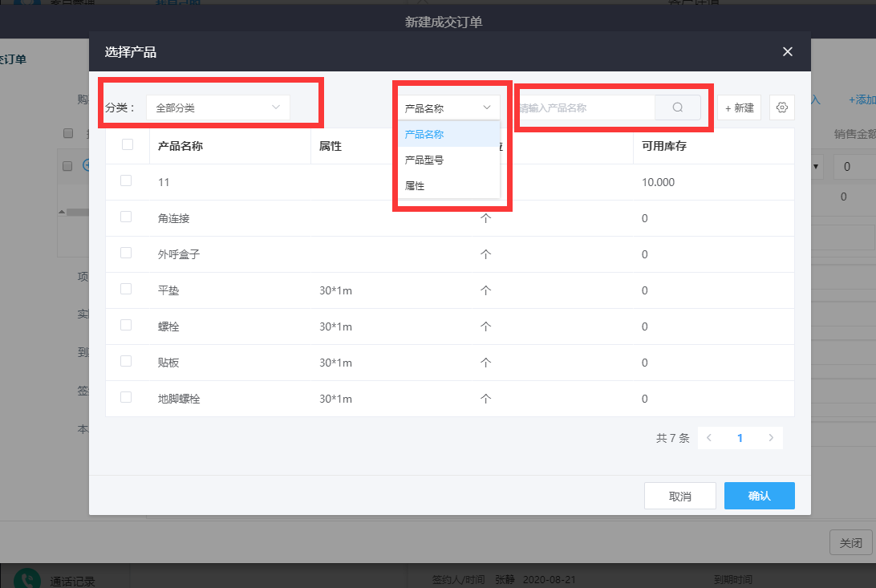Select page 1 in pagination
This screenshot has height=588, width=876.
pyautogui.click(x=740, y=438)
